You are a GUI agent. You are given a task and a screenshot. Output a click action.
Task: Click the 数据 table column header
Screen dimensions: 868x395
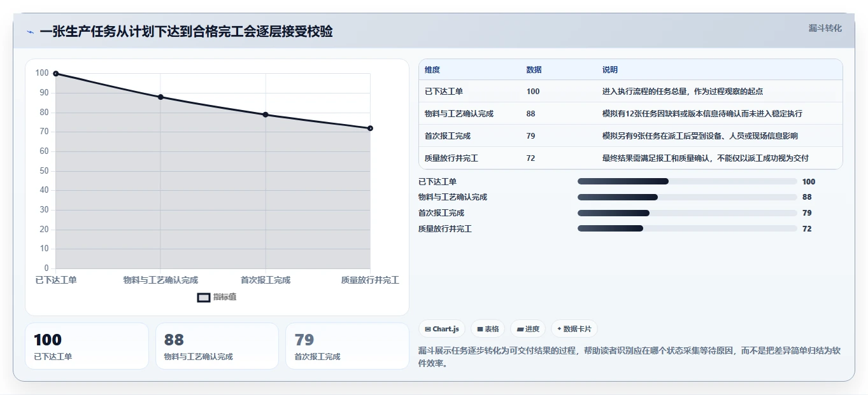point(534,70)
